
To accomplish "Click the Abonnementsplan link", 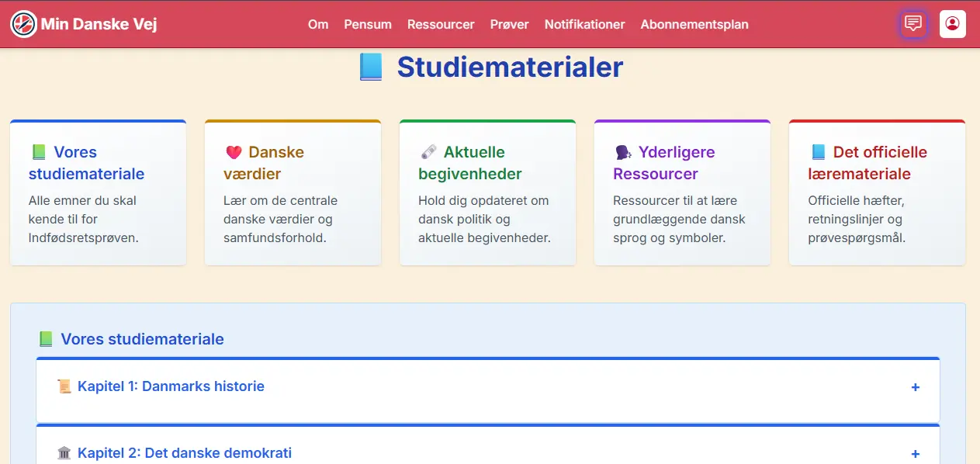I will click(x=694, y=24).
